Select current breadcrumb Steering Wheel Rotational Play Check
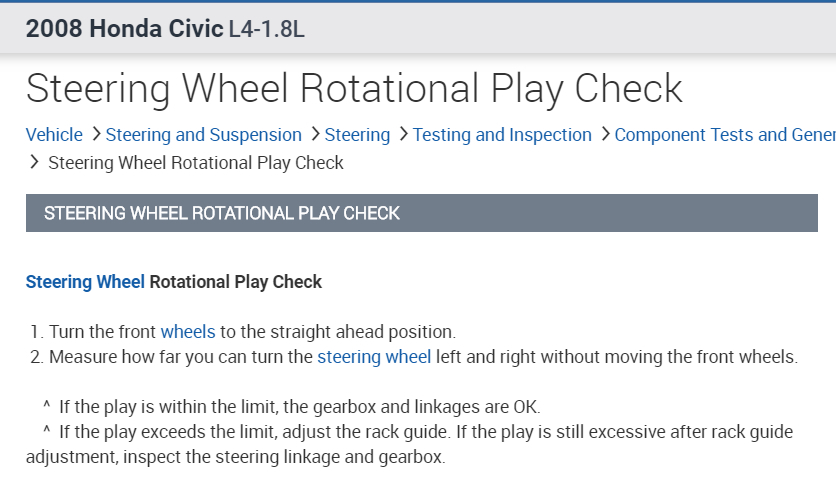This screenshot has height=500, width=836. 196,163
